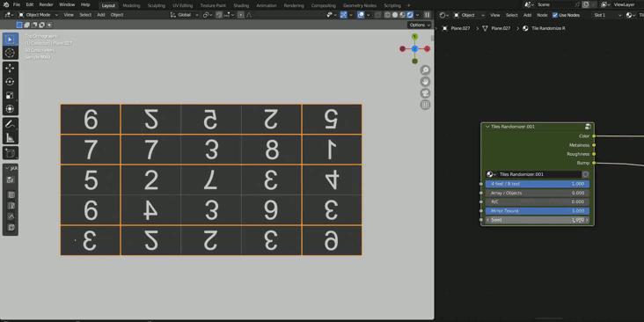Viewport: 644px width, 322px height.
Task: Collapse the Tiles Randomizer.001 node
Action: [487, 127]
